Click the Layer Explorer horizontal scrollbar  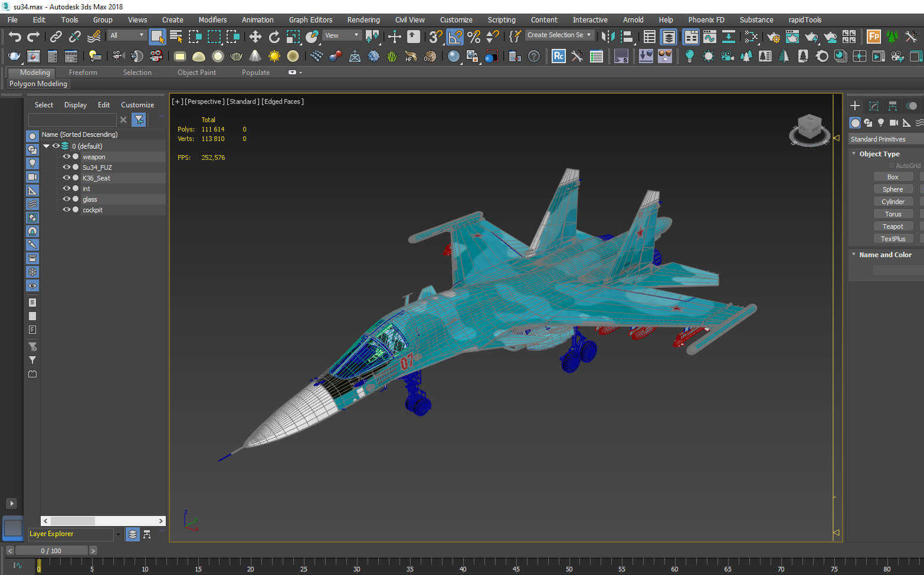pyautogui.click(x=103, y=521)
